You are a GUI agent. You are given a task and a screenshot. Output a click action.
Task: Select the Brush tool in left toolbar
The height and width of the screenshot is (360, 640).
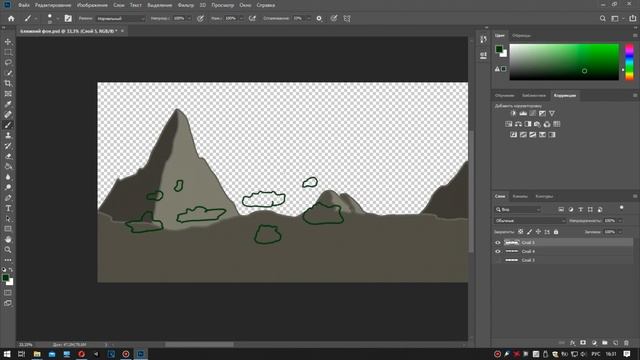click(x=8, y=125)
